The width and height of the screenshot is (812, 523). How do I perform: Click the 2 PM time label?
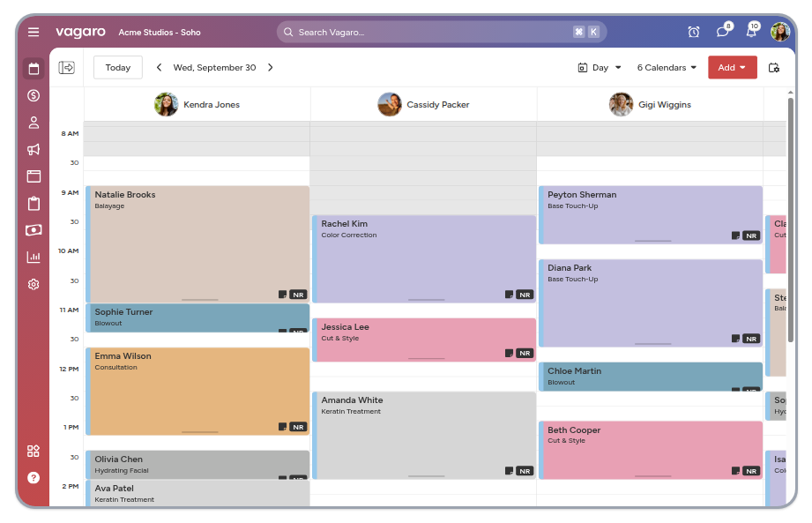click(x=71, y=487)
